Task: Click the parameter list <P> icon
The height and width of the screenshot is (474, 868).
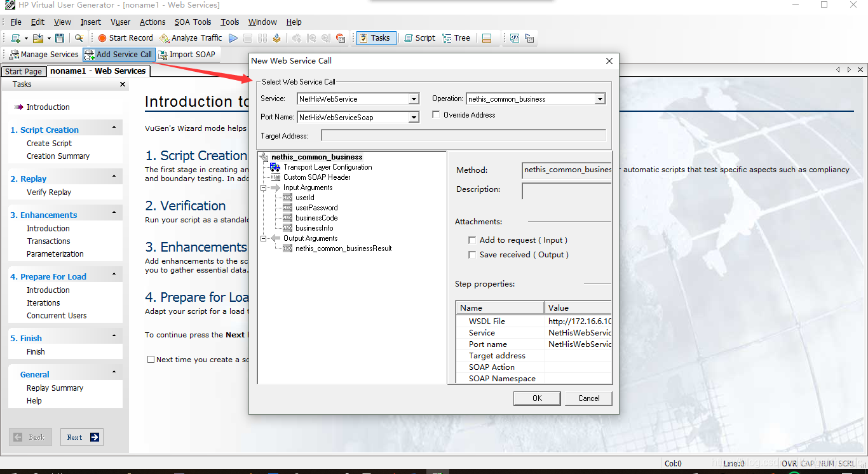Action: pos(515,38)
